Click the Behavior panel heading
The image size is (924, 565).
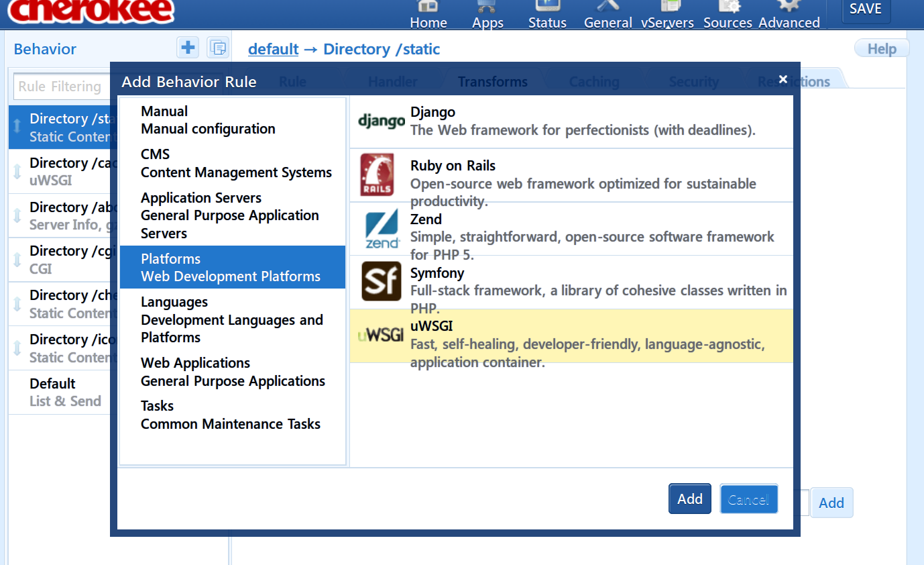[x=45, y=49]
